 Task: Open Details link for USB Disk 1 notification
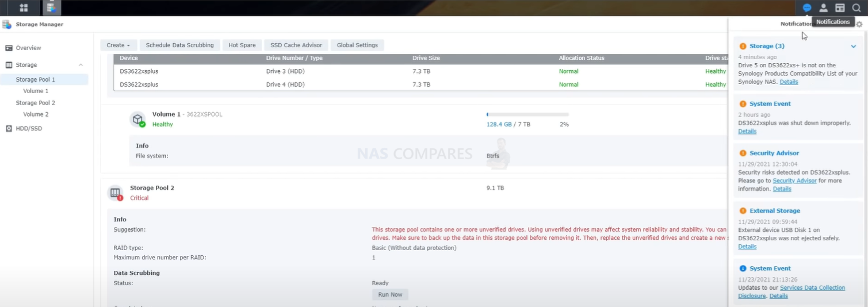pos(747,246)
